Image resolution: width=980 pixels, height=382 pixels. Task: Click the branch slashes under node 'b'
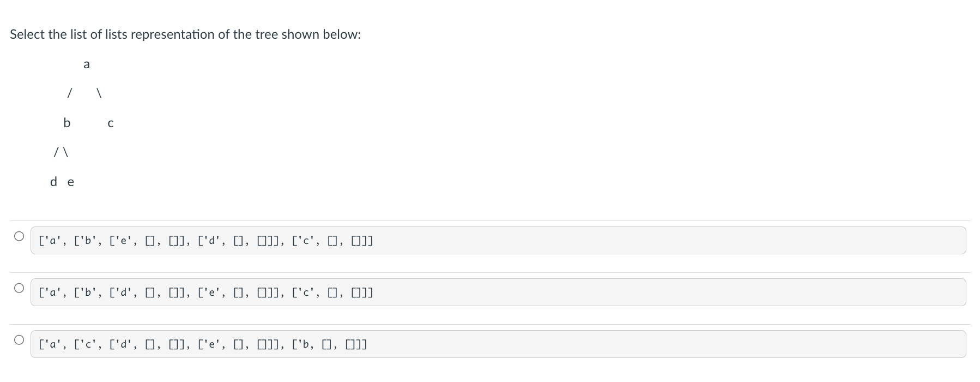[61, 152]
